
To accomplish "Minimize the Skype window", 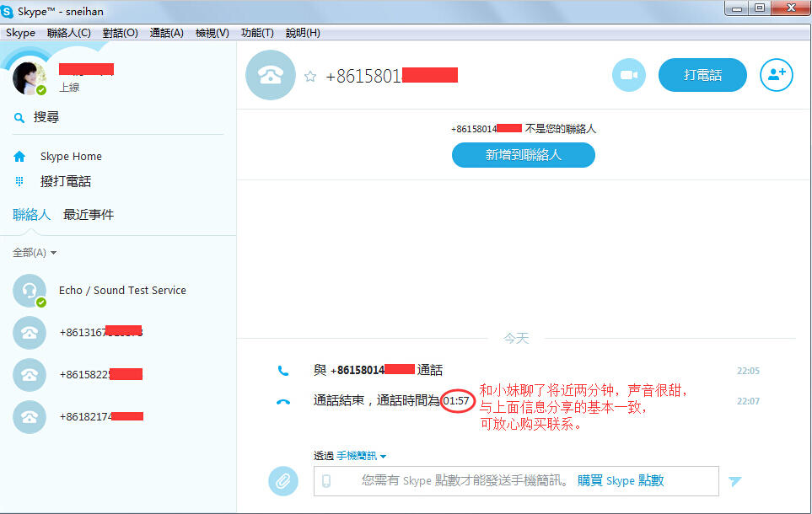I will pos(736,8).
